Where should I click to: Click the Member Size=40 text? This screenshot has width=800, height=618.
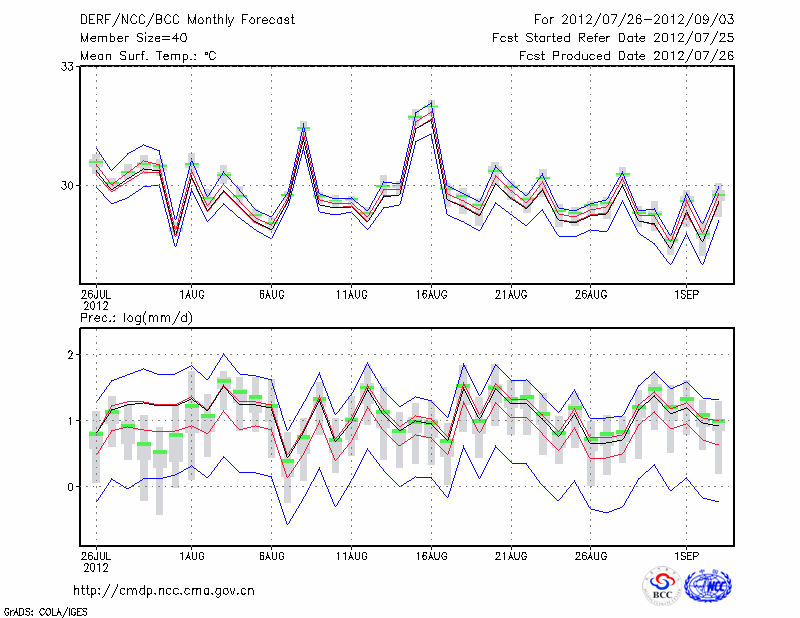click(x=126, y=38)
